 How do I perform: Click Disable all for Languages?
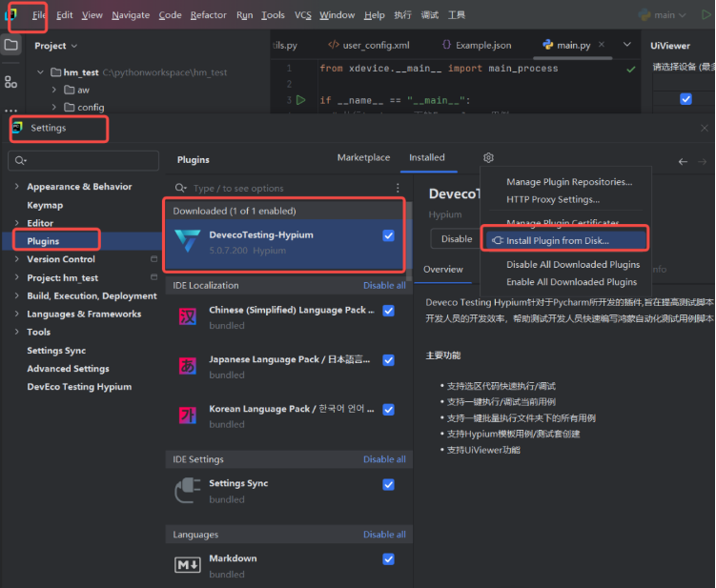click(384, 534)
